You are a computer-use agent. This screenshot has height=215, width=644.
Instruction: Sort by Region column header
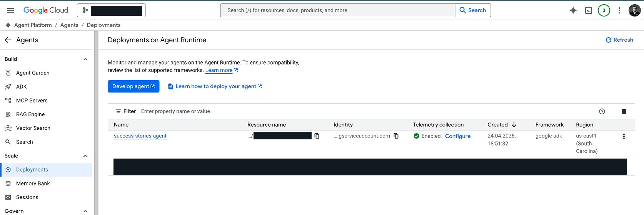coord(584,125)
